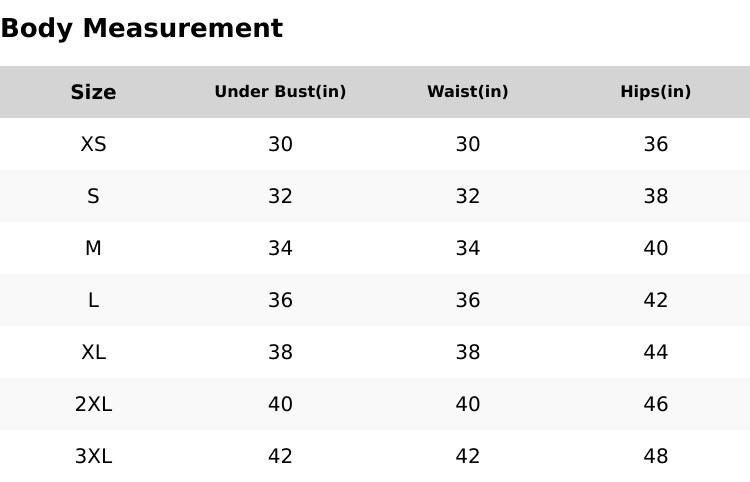Screen dimensions: 750x482
Task: Click the XL size row label
Action: pos(93,352)
